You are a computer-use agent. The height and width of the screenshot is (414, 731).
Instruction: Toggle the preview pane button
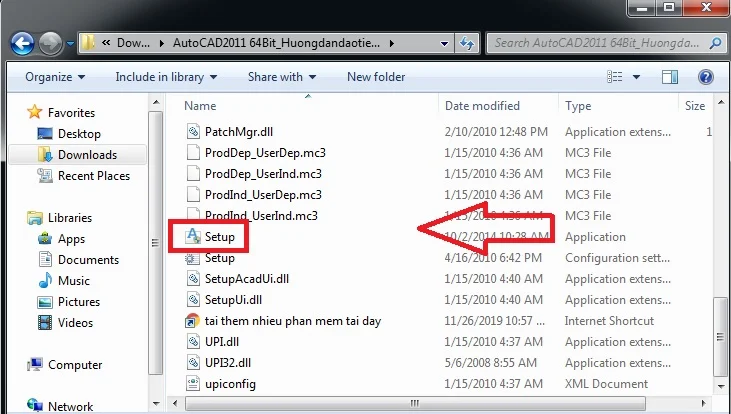click(670, 77)
